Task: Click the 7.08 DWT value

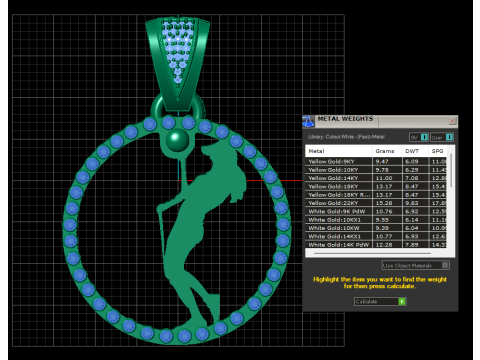Action: pyautogui.click(x=412, y=178)
